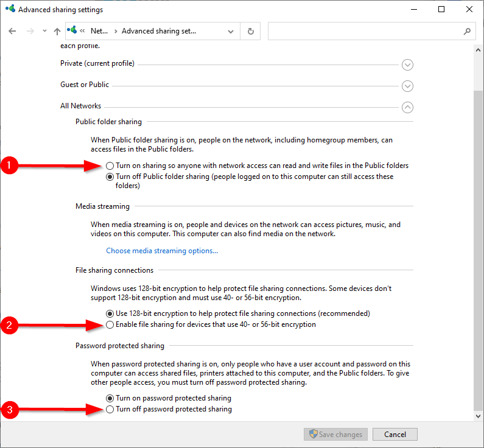484x448 pixels.
Task: Open recent locations dropdown arrow
Action: click(45, 31)
